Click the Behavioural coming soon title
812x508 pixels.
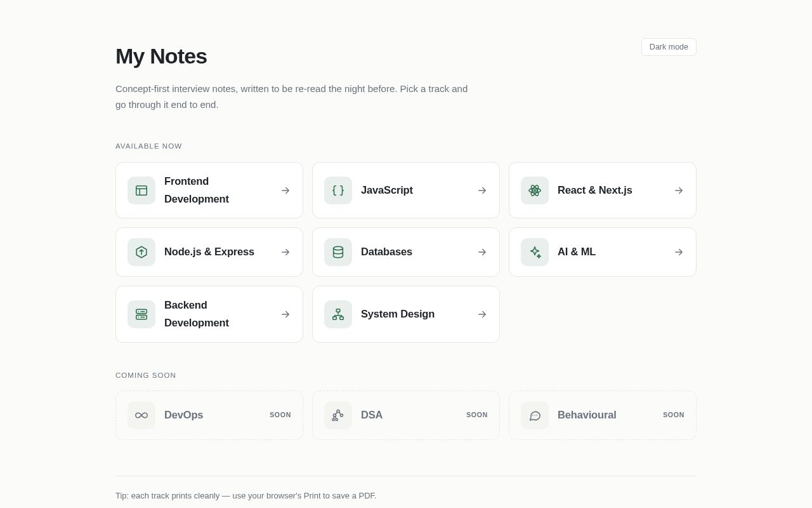pyautogui.click(x=587, y=415)
